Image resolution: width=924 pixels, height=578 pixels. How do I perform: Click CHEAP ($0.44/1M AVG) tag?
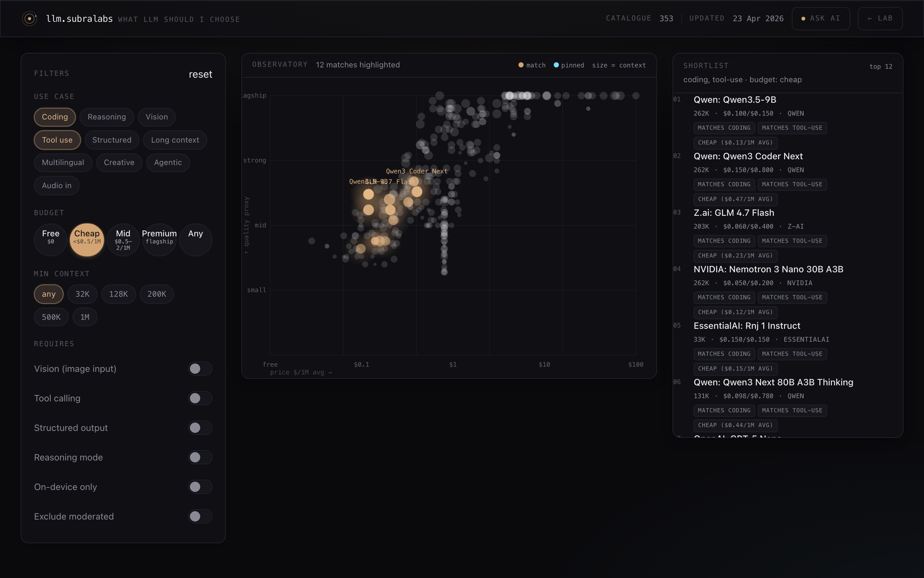point(735,425)
